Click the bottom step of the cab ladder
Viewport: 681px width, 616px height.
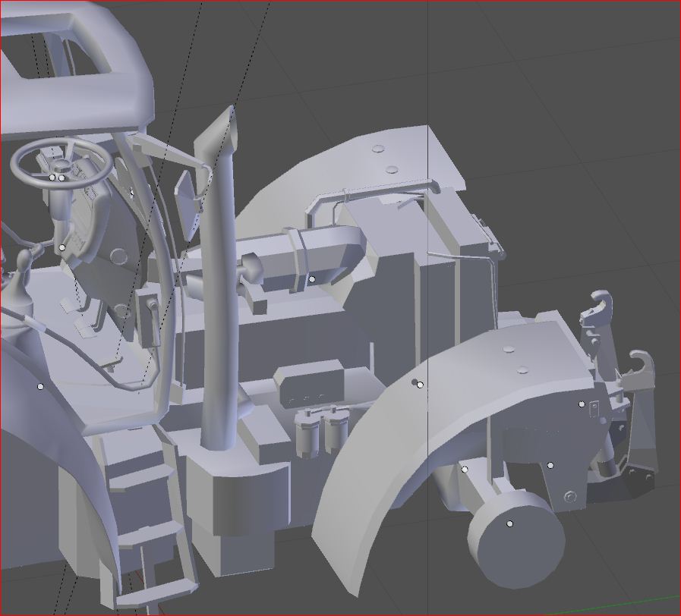click(156, 593)
